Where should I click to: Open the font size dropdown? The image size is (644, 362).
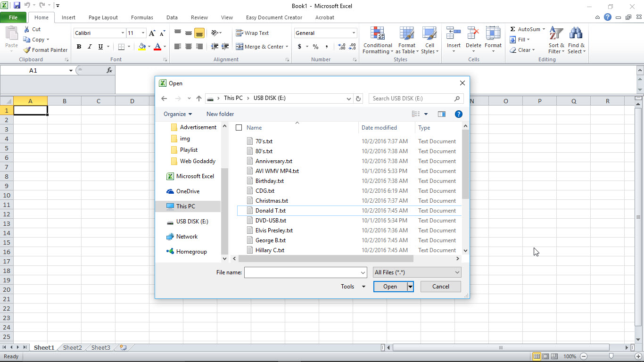pos(143,33)
